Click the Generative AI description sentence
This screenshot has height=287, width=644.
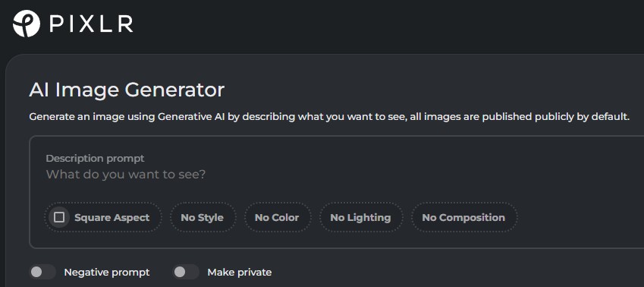(329, 117)
